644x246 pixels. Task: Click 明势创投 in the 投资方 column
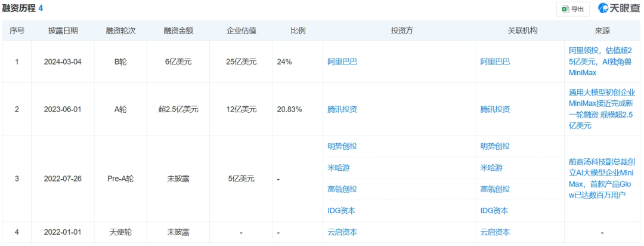(x=342, y=146)
